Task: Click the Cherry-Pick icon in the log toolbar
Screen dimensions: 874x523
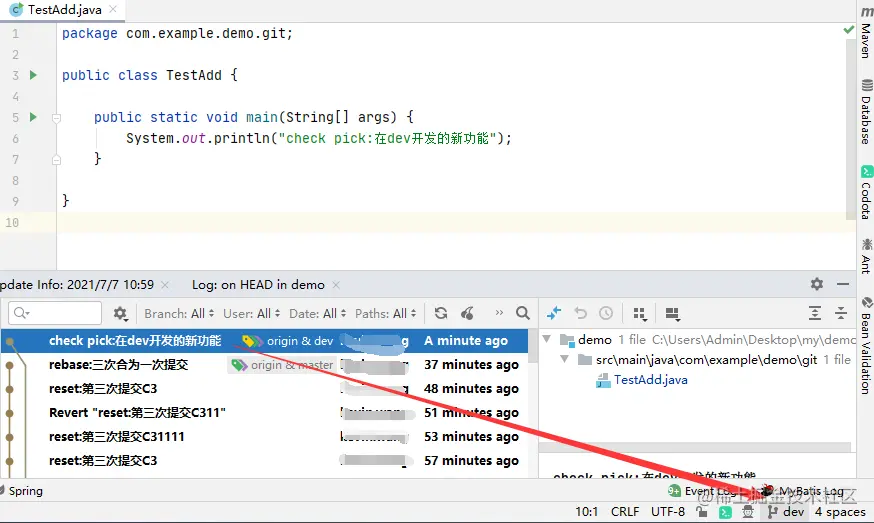Action: click(x=468, y=313)
